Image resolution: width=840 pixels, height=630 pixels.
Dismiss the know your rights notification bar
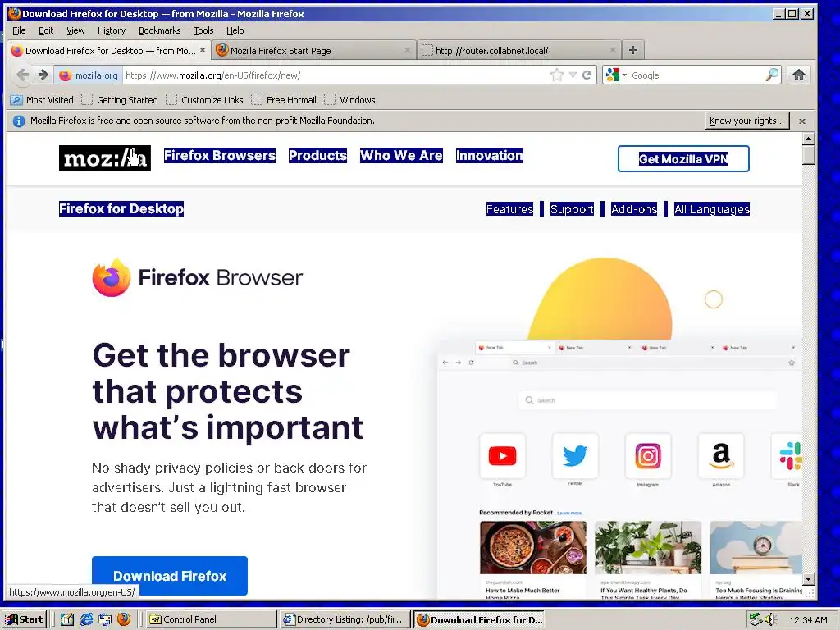[802, 121]
